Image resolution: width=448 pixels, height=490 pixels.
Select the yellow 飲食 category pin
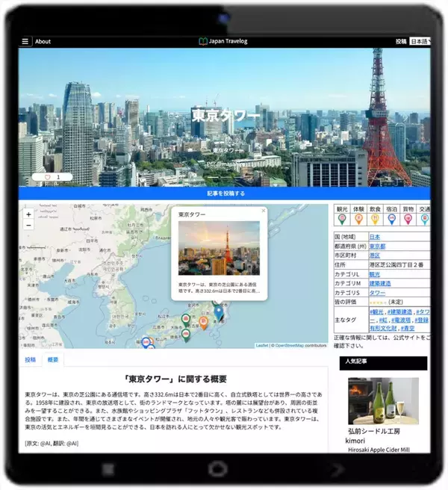point(375,220)
